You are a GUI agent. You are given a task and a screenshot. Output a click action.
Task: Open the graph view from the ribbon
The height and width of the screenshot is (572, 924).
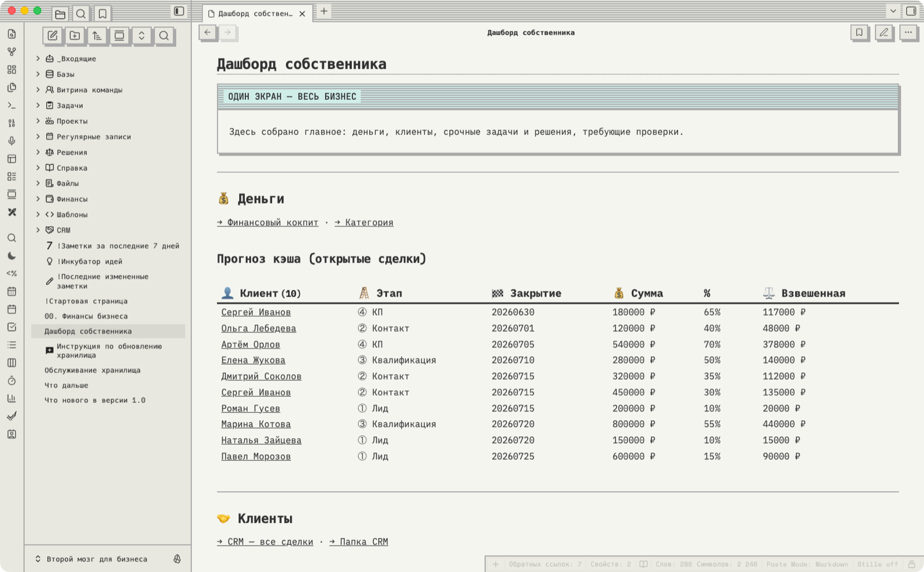point(12,52)
